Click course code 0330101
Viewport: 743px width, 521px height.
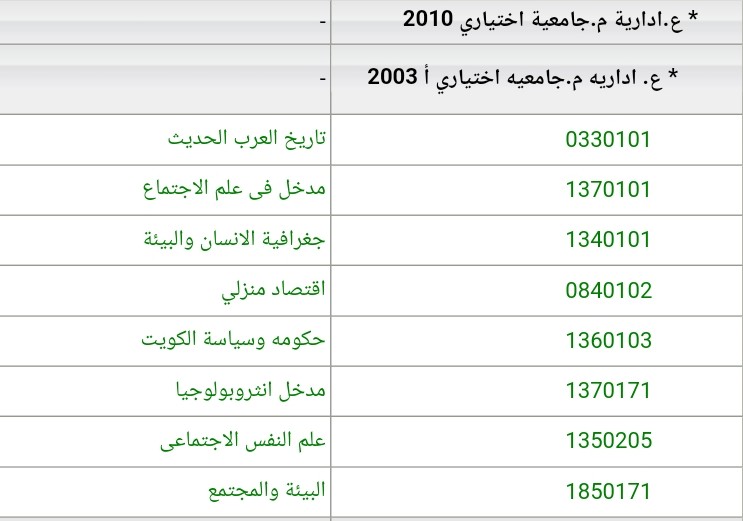point(608,139)
